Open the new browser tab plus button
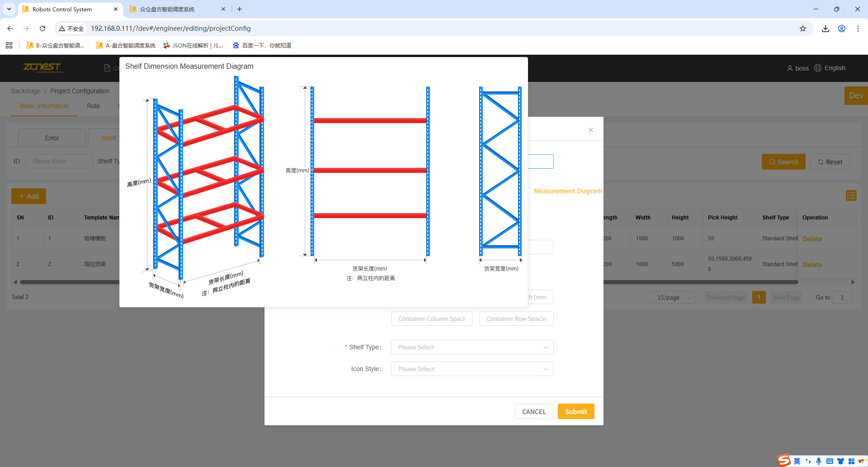Viewport: 868px width, 467px height. (x=240, y=9)
